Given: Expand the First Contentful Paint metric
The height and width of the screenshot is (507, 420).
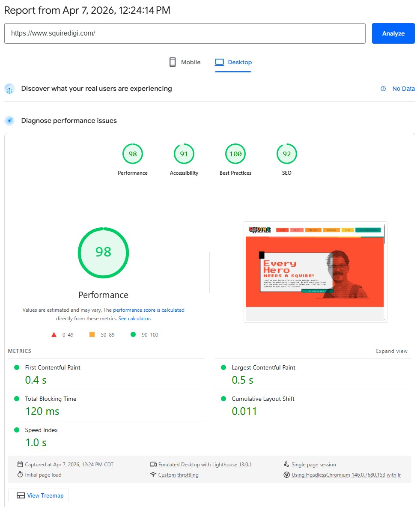Looking at the screenshot, I should pyautogui.click(x=53, y=367).
